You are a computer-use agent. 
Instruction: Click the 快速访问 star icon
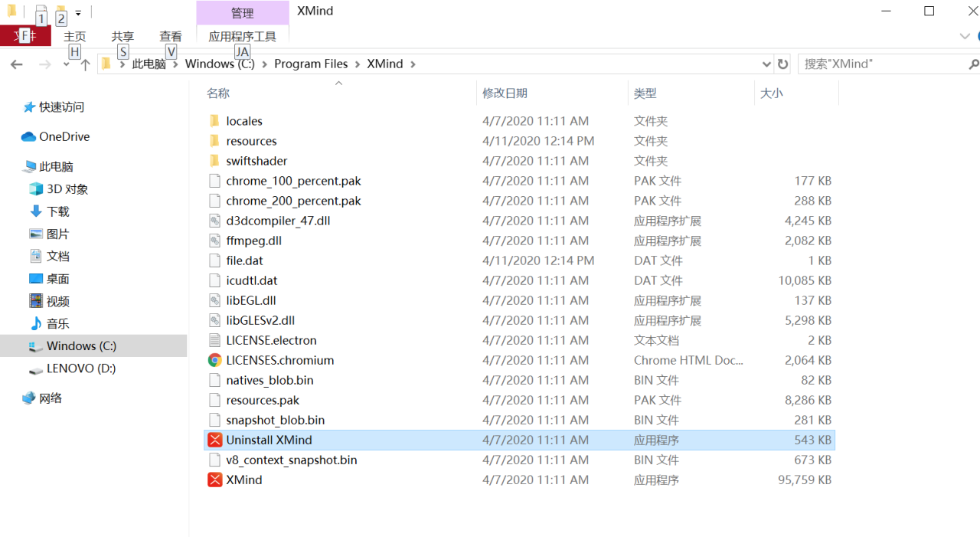pos(29,107)
